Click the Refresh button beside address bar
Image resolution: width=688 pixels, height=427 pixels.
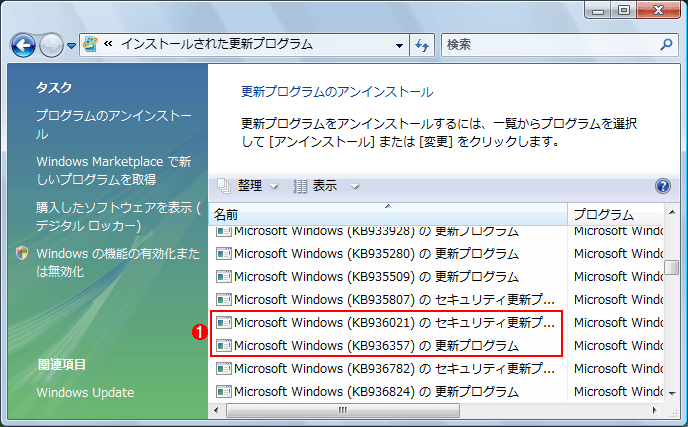[422, 45]
